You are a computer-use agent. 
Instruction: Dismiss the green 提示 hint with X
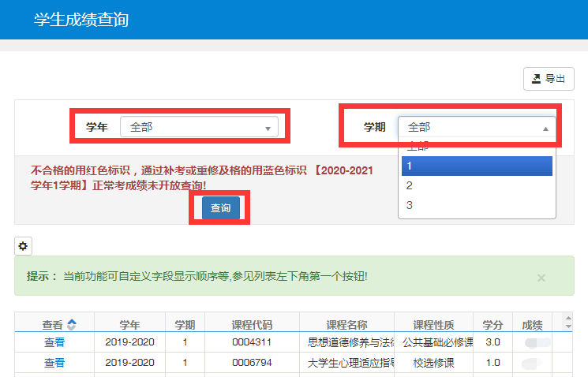point(541,278)
